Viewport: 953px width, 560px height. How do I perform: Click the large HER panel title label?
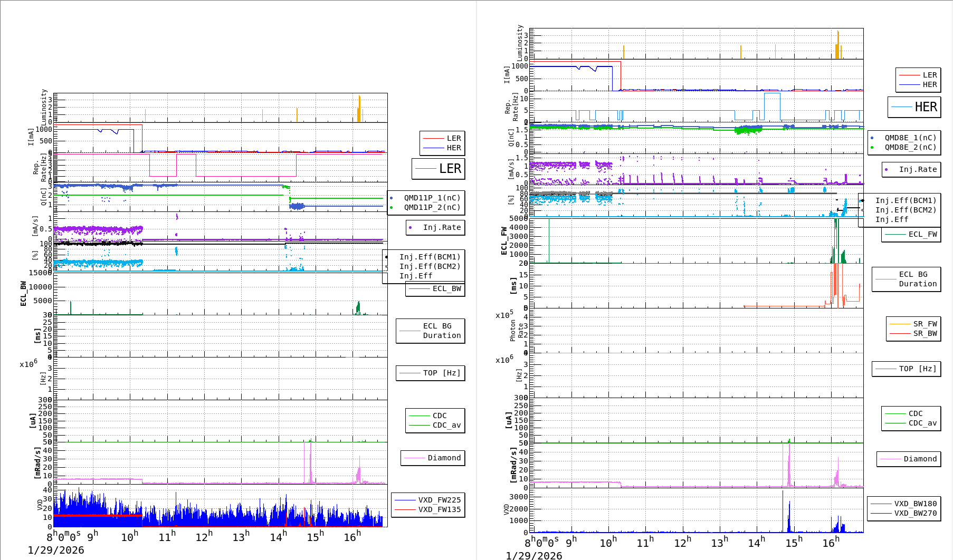coord(926,107)
